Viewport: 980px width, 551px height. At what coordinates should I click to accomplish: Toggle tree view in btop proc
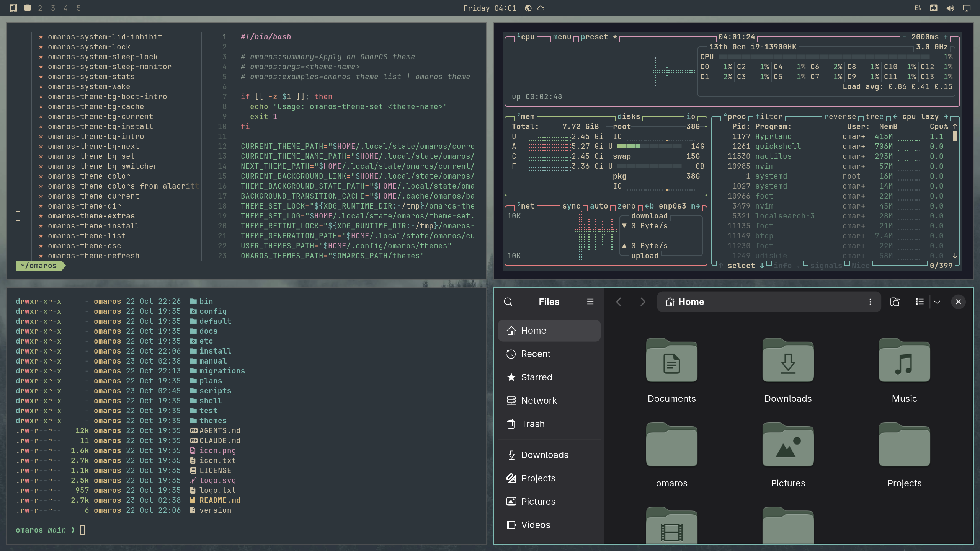[874, 117]
